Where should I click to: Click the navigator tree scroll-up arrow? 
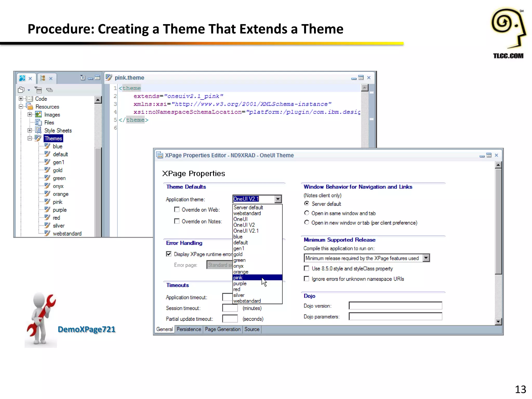98,99
